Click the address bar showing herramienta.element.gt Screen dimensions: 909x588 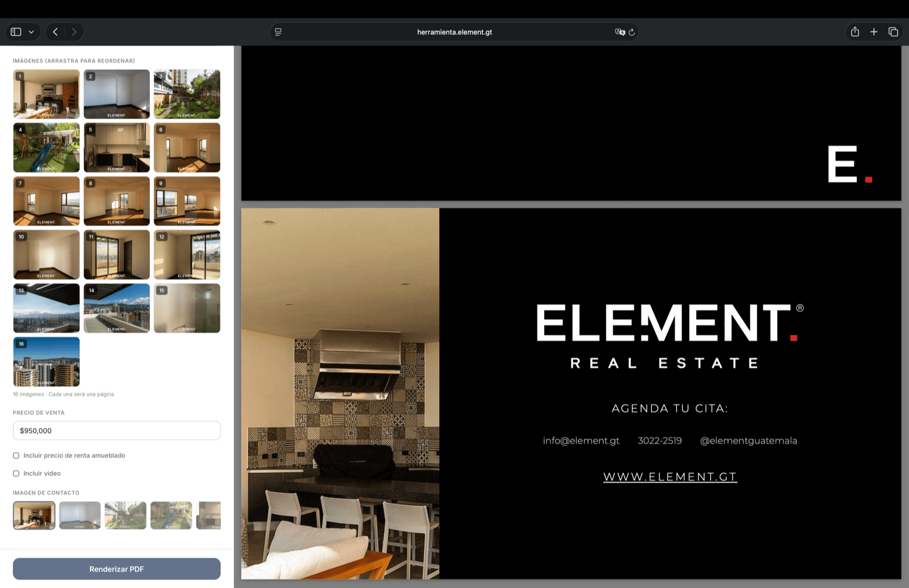454,32
